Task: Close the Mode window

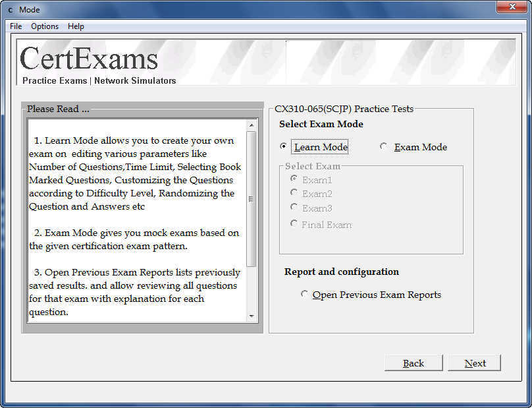Action: tap(512, 7)
